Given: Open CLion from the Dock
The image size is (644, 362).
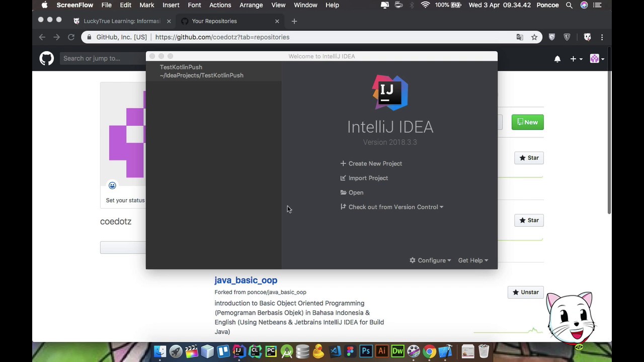Looking at the screenshot, I should tap(255, 351).
